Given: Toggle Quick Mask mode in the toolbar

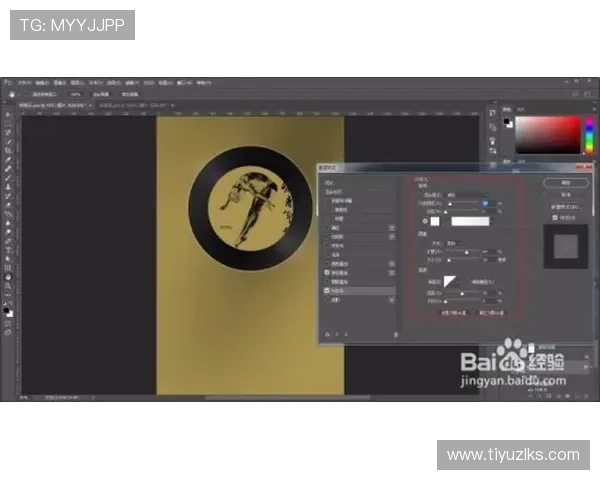Looking at the screenshot, I should (8, 324).
